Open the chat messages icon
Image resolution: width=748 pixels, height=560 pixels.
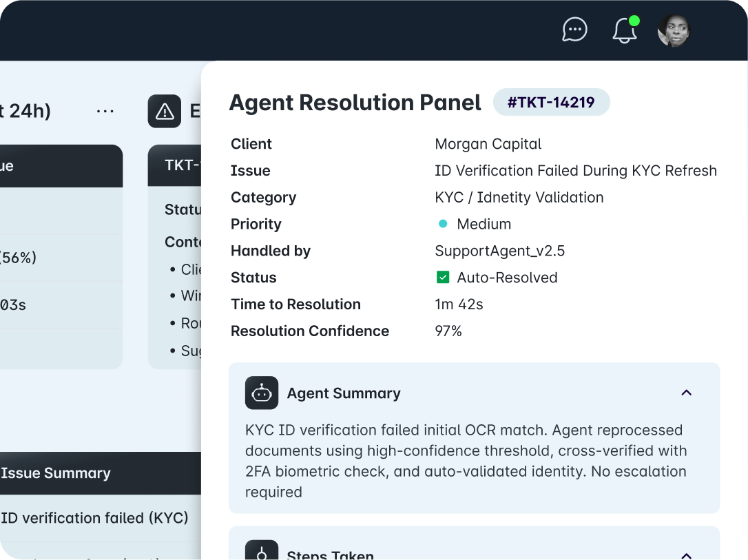tap(574, 30)
